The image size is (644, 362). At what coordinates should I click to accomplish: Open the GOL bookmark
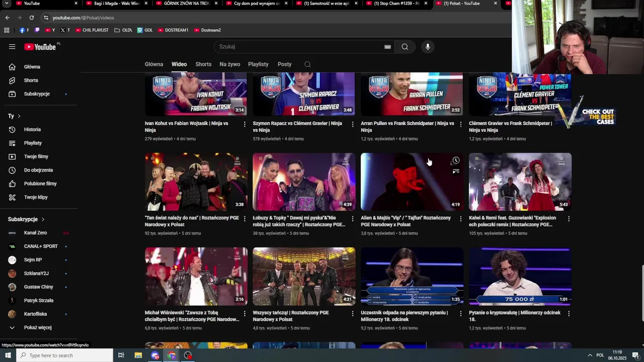[x=145, y=30]
